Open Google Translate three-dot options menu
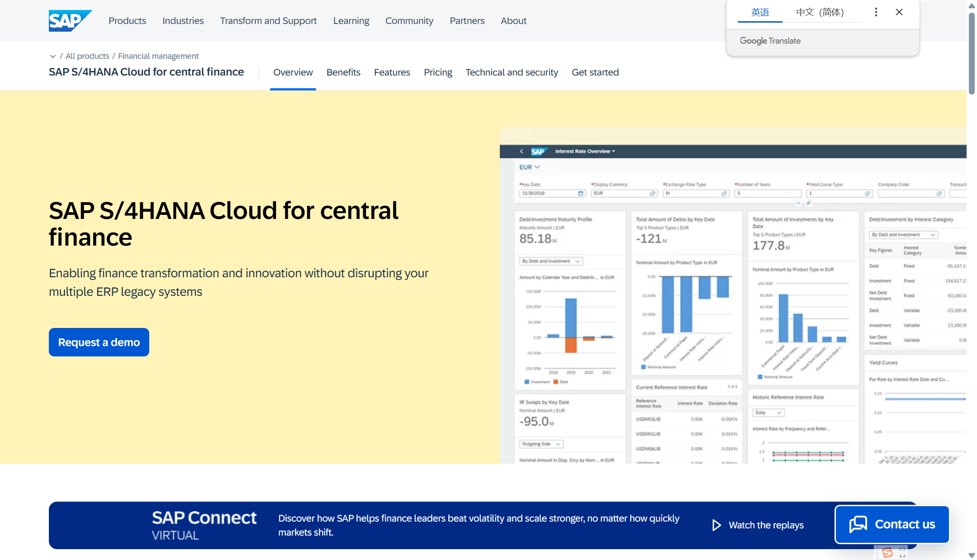Viewport: 977px width, 560px height. (x=876, y=12)
